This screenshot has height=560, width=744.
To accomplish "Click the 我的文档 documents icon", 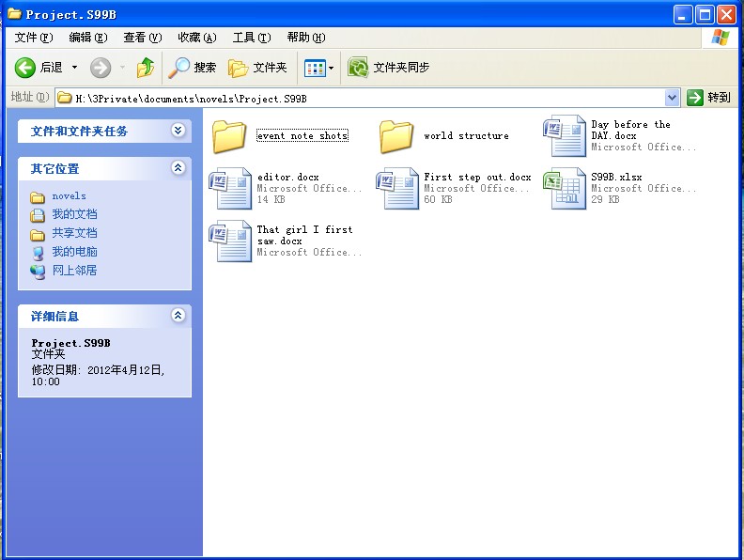I will coord(38,215).
